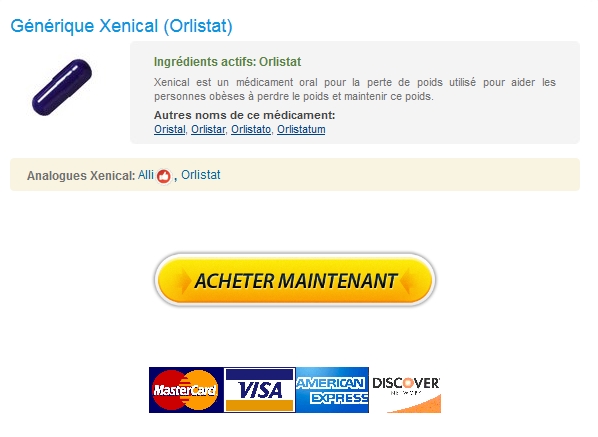Click the left arrow on the Acheter button
The height and width of the screenshot is (437, 598).
(x=185, y=281)
